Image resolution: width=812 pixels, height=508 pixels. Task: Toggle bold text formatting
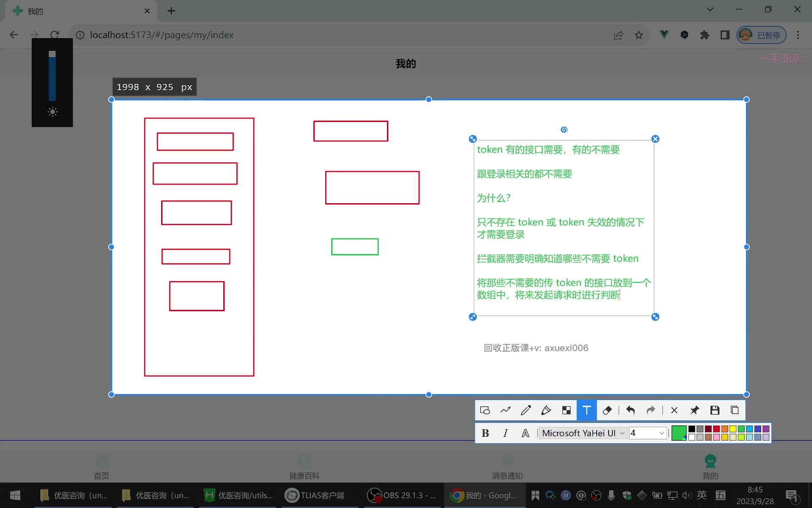coord(485,433)
